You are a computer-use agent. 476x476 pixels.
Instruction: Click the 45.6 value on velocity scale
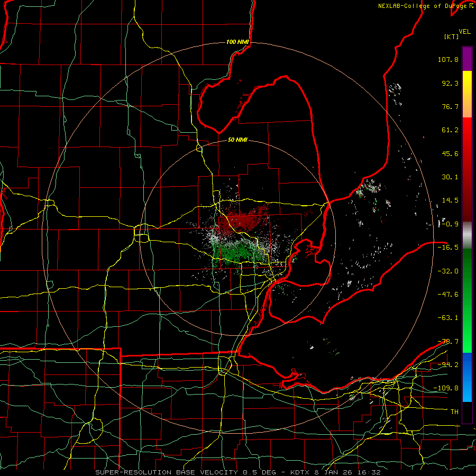450,153
